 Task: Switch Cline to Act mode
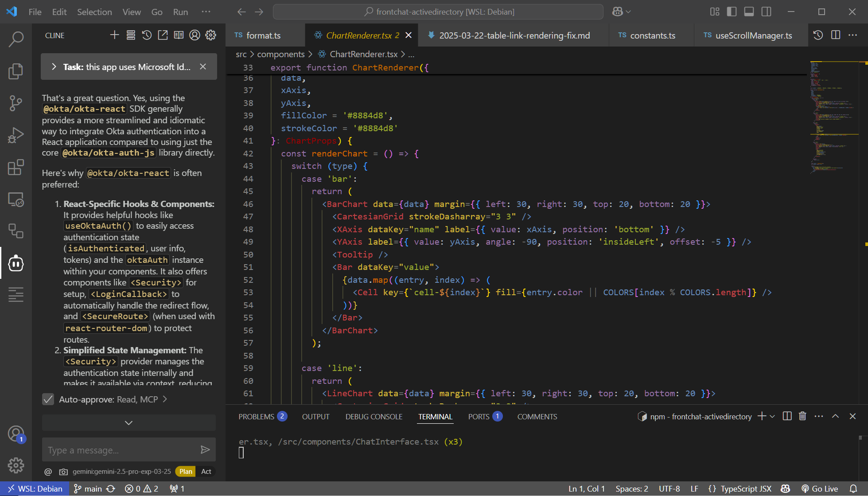pos(206,472)
